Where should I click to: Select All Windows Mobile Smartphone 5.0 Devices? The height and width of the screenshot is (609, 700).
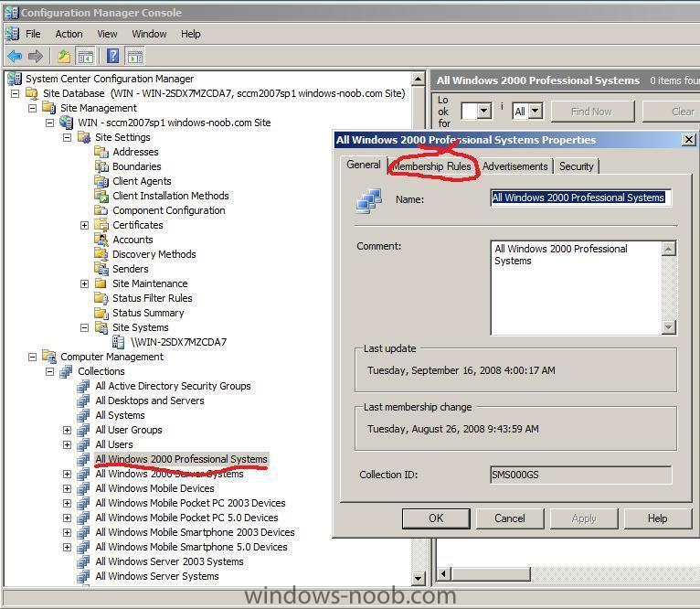(x=191, y=547)
